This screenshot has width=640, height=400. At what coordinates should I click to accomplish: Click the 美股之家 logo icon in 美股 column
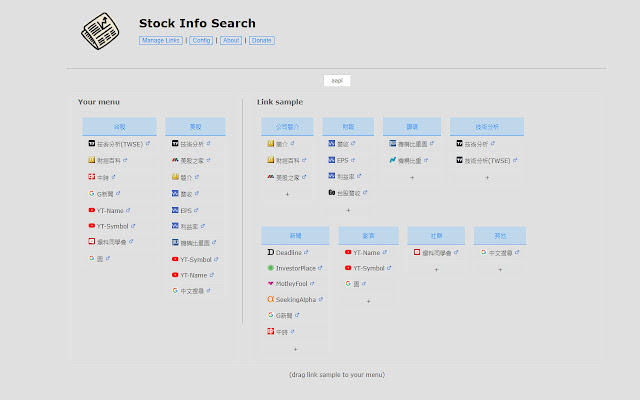click(x=175, y=160)
